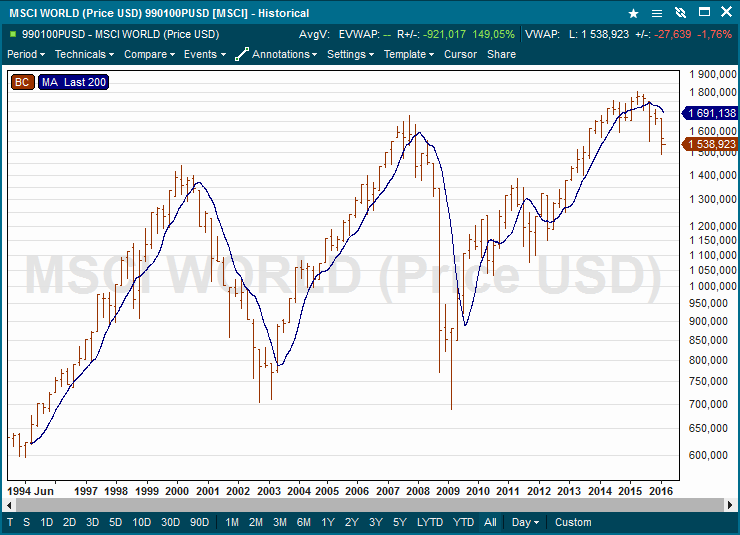
Task: Click the 149,05% return value
Action: click(x=493, y=34)
